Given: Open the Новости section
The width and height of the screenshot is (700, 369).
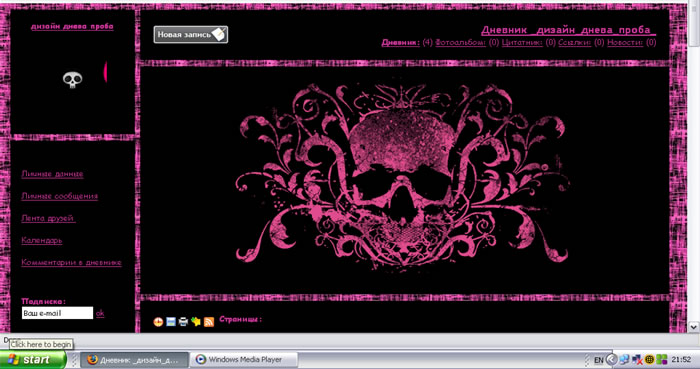Looking at the screenshot, I should [625, 43].
